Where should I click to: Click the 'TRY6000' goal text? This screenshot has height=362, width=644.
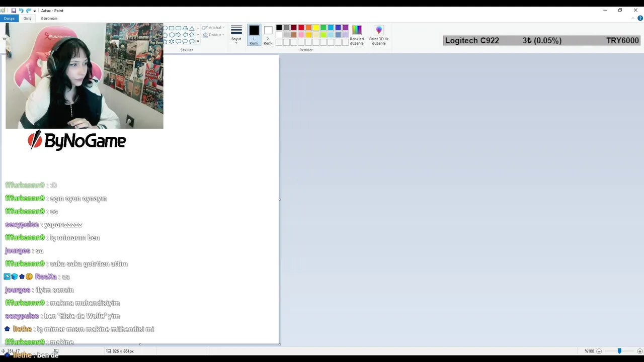tap(622, 41)
